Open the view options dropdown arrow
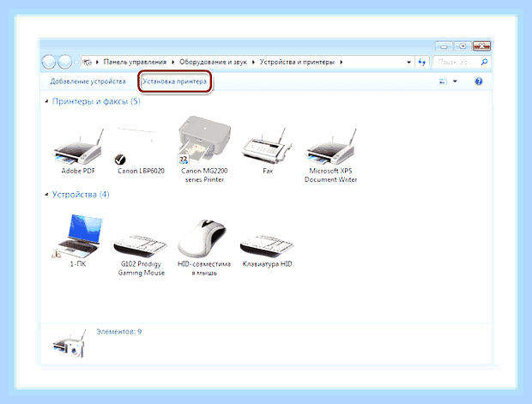The height and width of the screenshot is (404, 532). coord(455,81)
